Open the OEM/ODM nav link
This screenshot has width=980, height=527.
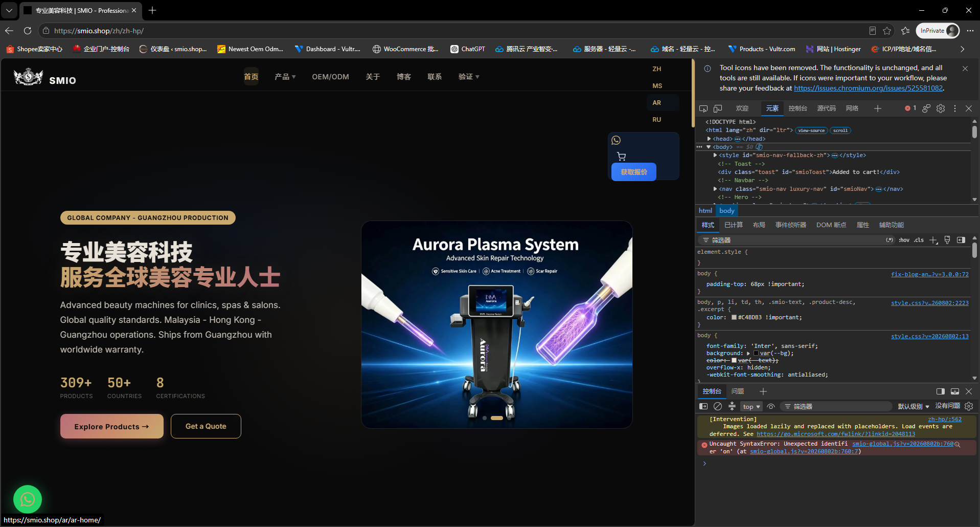[x=331, y=77]
